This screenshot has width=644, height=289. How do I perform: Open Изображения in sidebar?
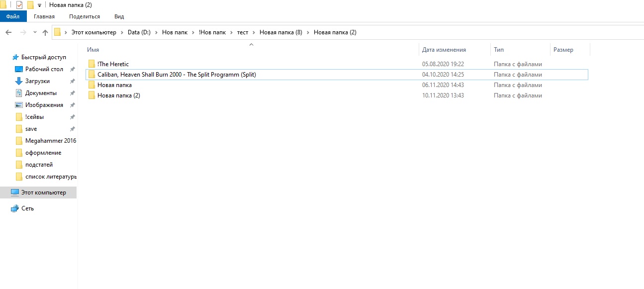(x=44, y=105)
